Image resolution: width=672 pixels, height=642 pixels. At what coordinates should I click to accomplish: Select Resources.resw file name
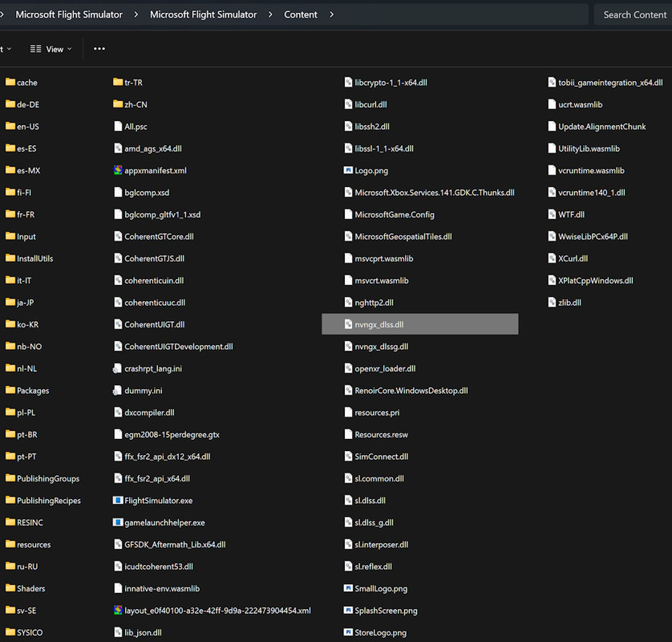[x=382, y=434]
